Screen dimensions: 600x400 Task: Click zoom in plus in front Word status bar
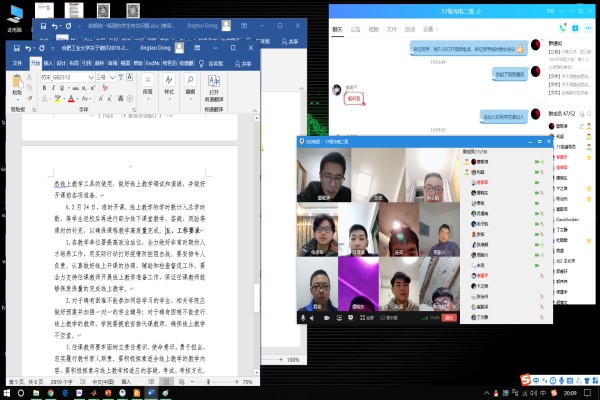pyautogui.click(x=237, y=382)
